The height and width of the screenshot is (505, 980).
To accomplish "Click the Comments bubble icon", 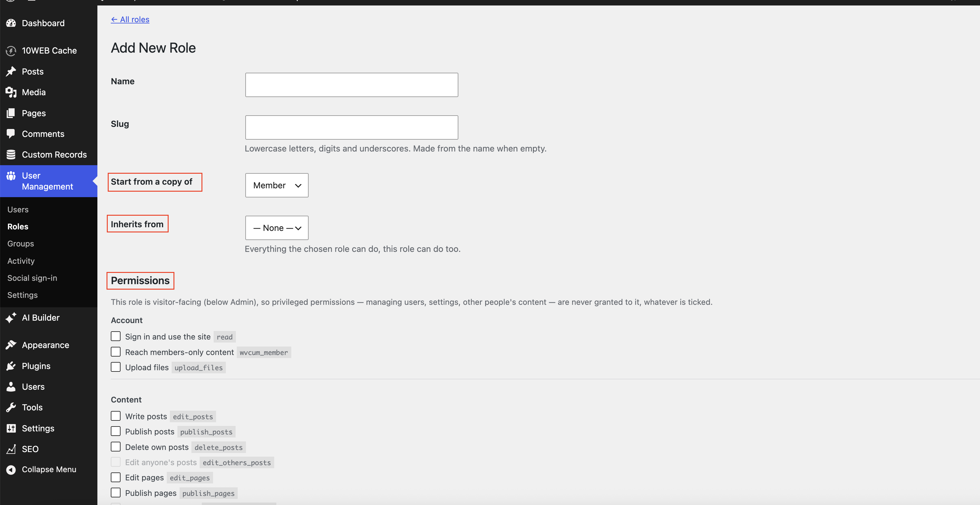I will 11,134.
